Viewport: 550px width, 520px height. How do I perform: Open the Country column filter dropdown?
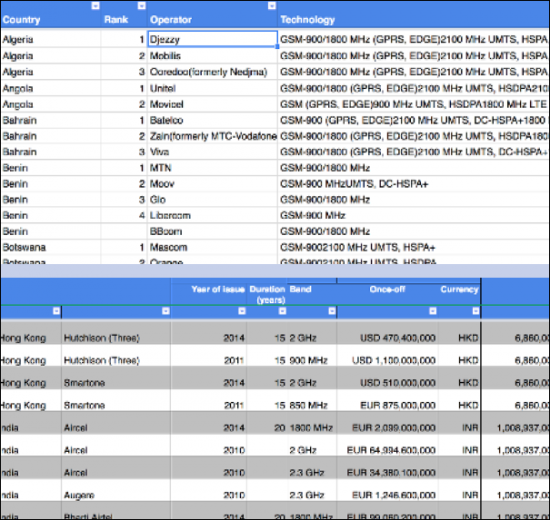pos(95,6)
